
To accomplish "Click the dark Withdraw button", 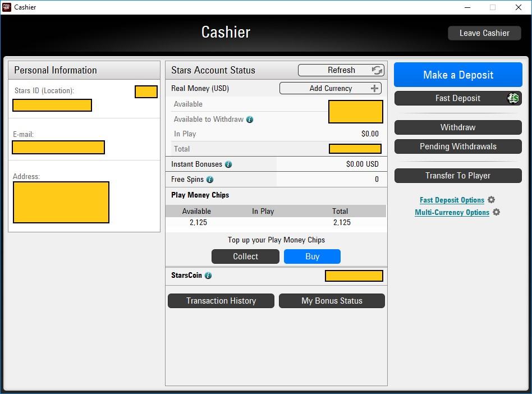I will tap(458, 127).
